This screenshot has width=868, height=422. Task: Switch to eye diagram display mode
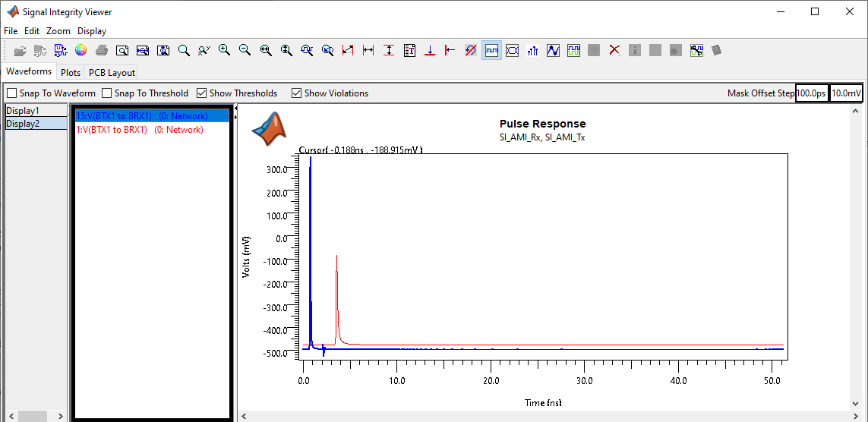(x=512, y=50)
